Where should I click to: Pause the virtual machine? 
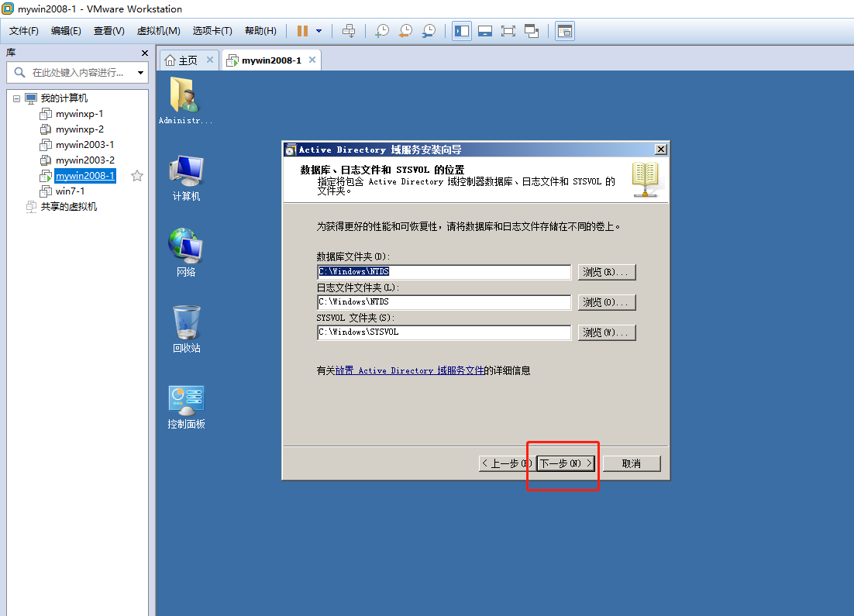tap(302, 31)
